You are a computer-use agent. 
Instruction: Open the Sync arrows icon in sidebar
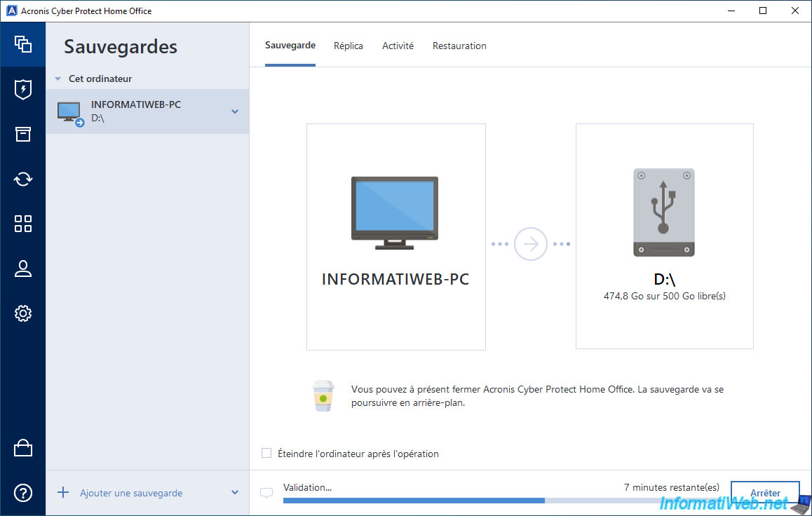tap(22, 179)
